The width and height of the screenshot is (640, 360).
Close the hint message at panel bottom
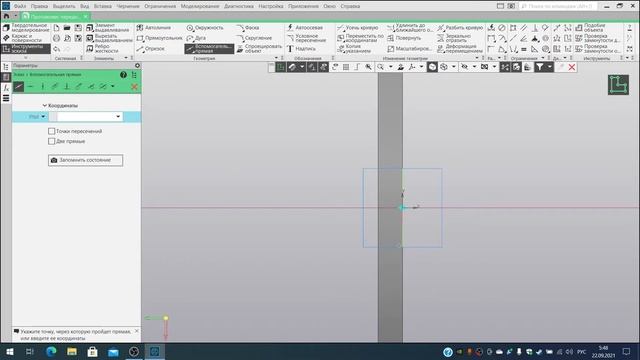137,331
